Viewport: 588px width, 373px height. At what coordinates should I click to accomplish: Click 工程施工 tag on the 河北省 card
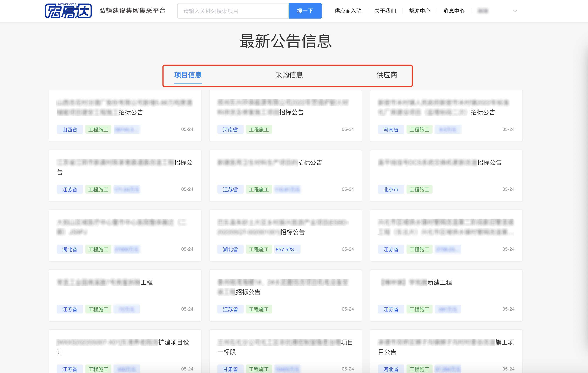(419, 369)
